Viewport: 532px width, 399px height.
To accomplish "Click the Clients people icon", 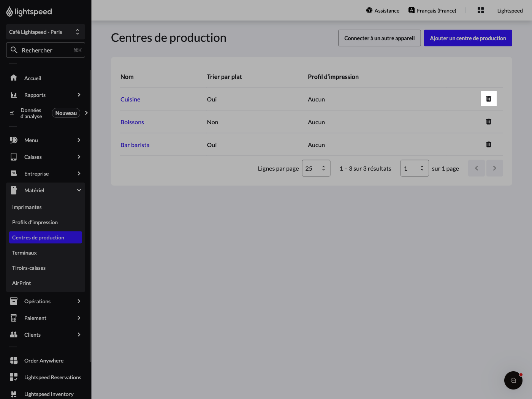I will [14, 335].
